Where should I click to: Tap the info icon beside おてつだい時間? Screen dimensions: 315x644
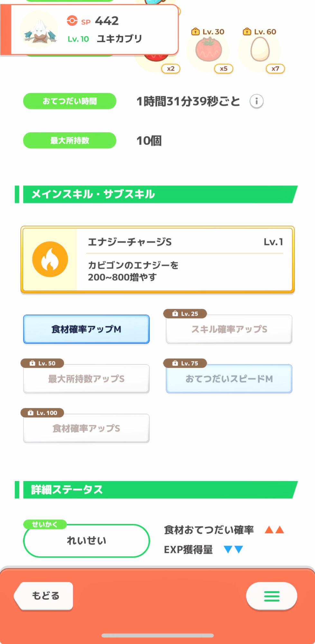(x=256, y=101)
